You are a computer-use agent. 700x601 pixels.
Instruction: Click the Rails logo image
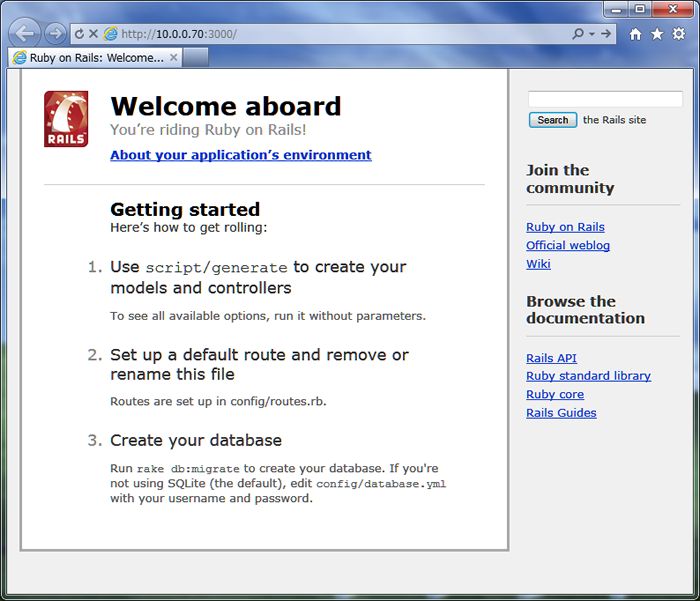point(66,119)
